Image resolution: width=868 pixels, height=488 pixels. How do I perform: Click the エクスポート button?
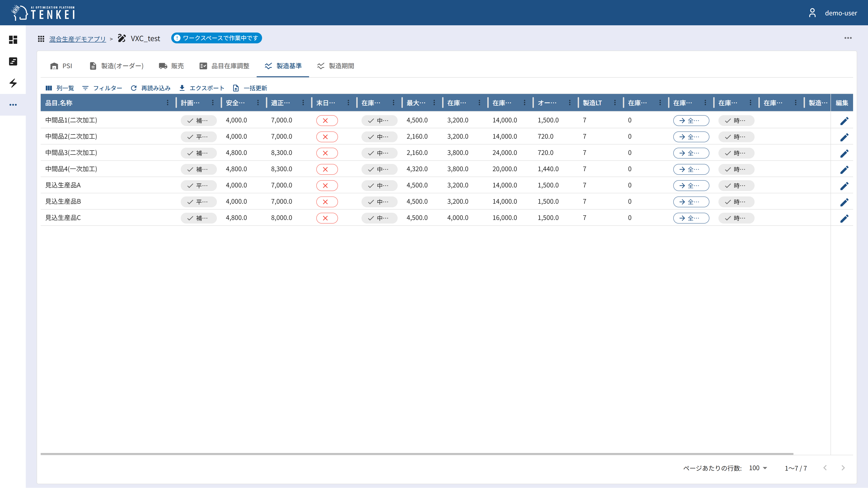[x=202, y=88]
